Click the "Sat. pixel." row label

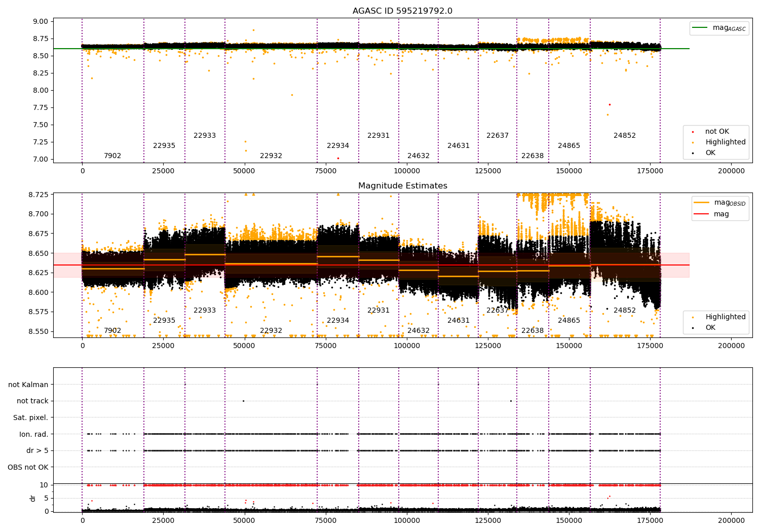tap(31, 418)
